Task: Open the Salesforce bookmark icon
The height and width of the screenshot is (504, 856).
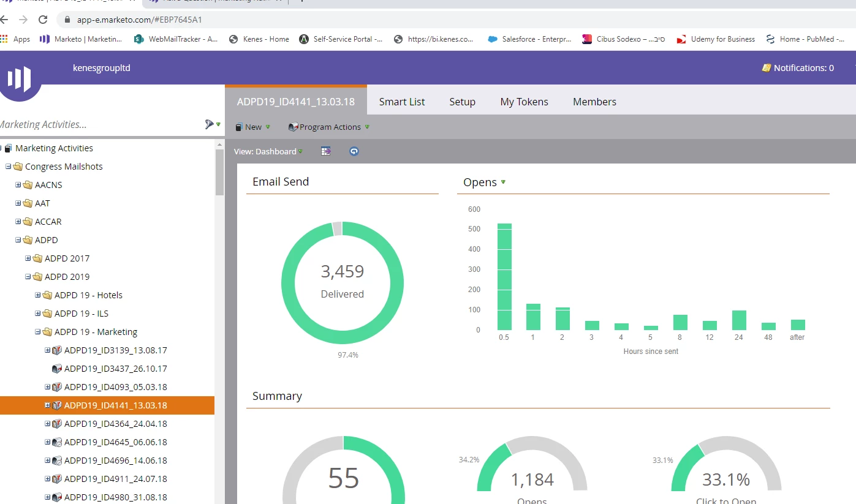Action: coord(493,39)
